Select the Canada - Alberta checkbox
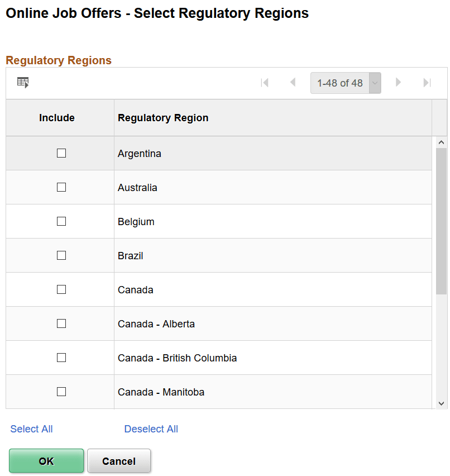 (x=61, y=323)
